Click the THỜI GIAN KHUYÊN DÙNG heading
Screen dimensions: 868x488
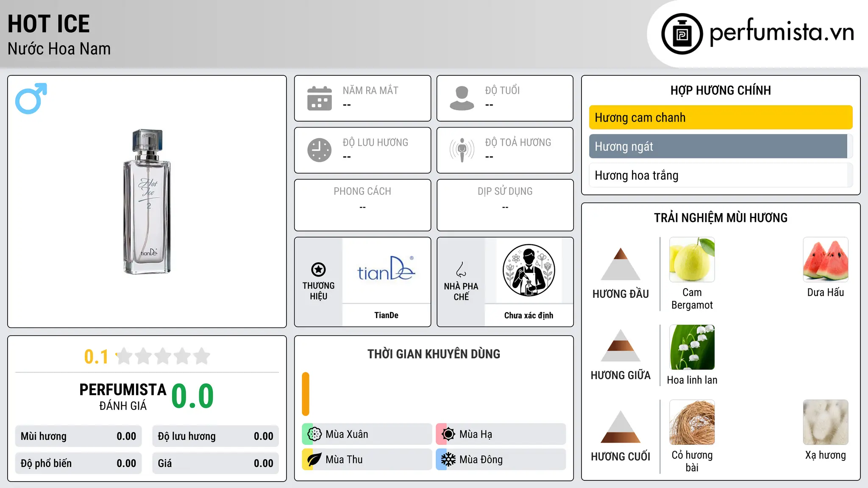pos(434,354)
